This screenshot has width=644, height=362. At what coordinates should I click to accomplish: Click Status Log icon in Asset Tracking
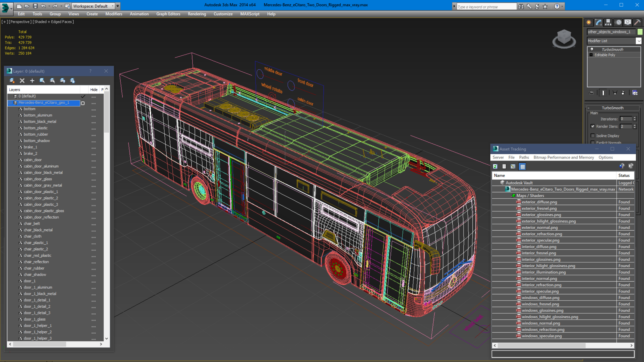504,167
